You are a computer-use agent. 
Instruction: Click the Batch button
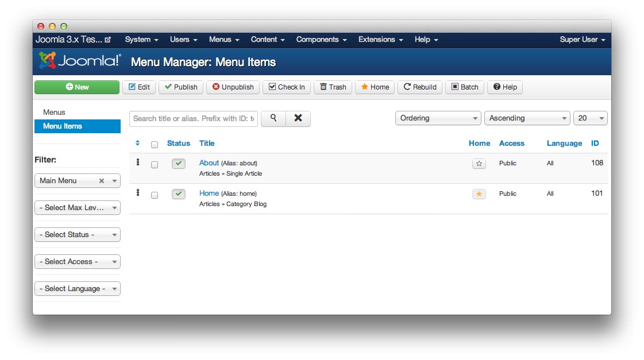point(464,87)
